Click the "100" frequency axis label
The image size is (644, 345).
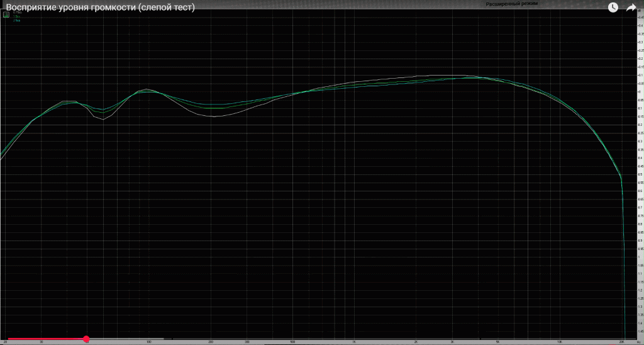149,342
